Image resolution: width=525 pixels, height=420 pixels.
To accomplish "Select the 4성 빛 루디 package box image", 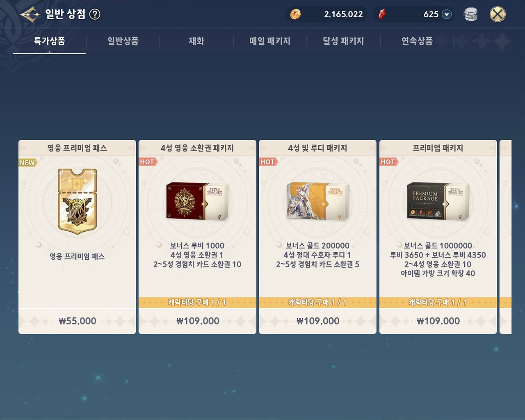I will (318, 201).
